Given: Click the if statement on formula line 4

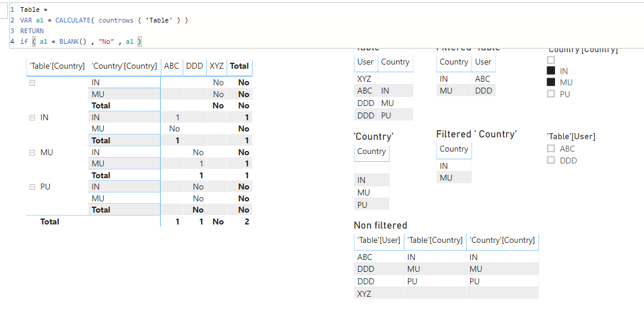Looking at the screenshot, I should pyautogui.click(x=81, y=41).
